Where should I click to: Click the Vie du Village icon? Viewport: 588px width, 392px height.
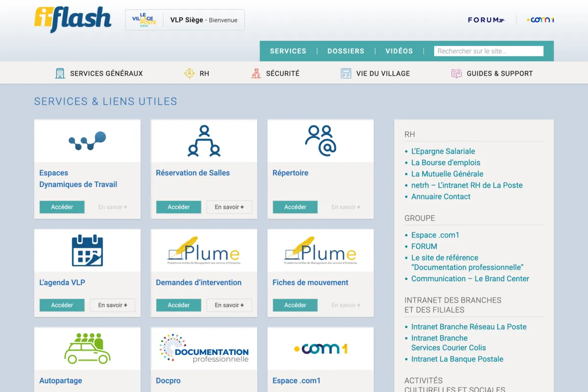tap(346, 73)
